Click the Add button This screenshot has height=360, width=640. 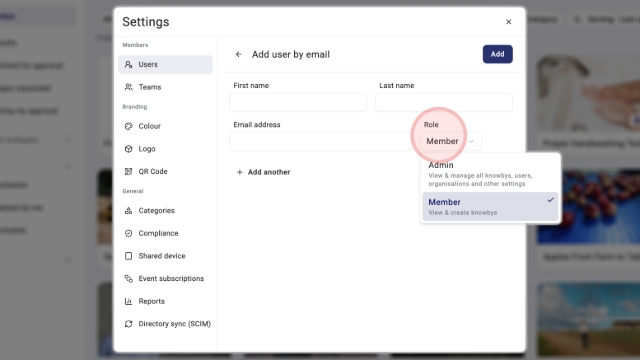click(498, 54)
